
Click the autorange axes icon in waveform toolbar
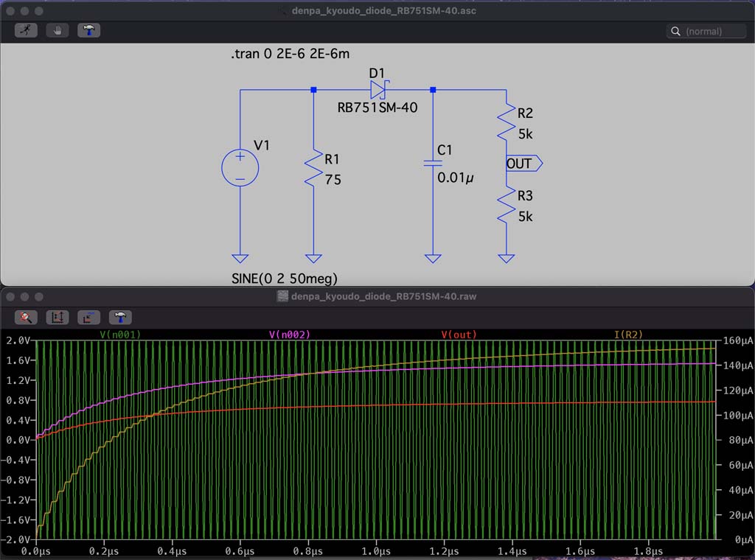(58, 317)
